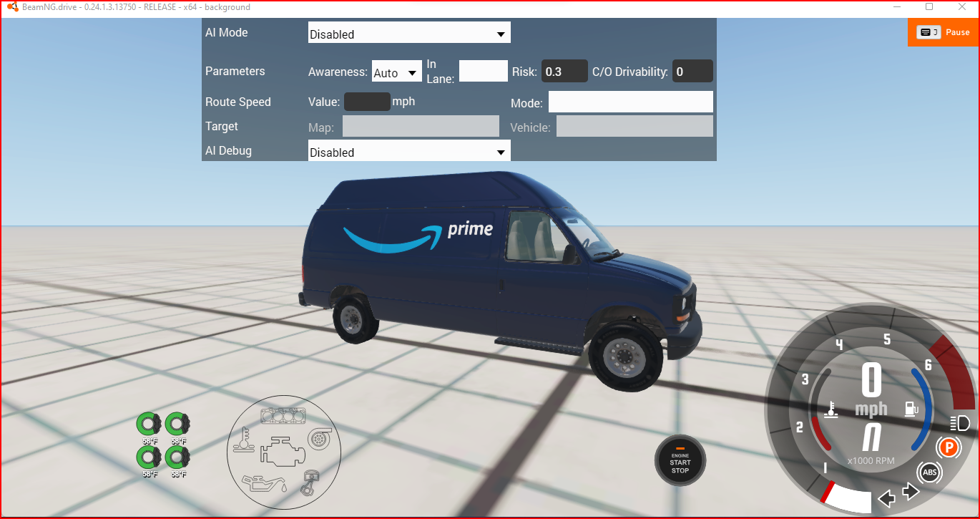Screen dimensions: 980x519
Task: Click the AI Mode label
Action: (227, 32)
